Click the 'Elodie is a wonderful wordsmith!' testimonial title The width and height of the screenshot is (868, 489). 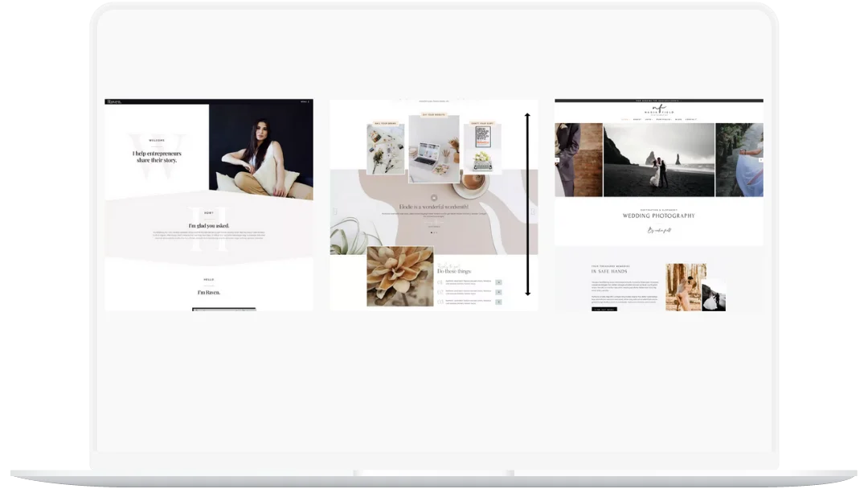pyautogui.click(x=434, y=207)
